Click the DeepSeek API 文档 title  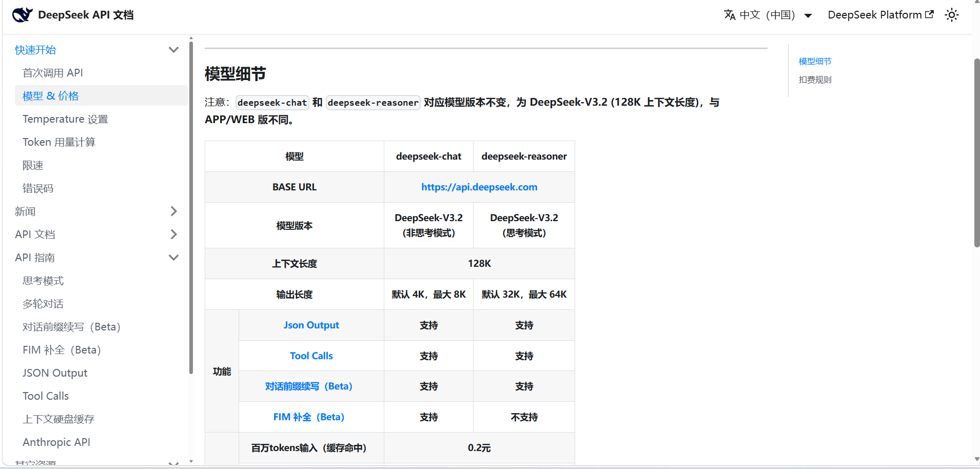(x=86, y=15)
